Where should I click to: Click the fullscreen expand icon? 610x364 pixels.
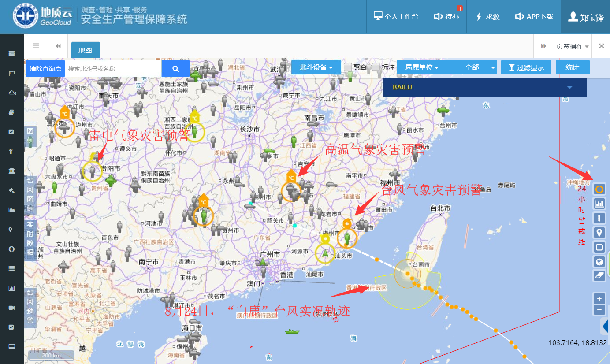click(601, 46)
